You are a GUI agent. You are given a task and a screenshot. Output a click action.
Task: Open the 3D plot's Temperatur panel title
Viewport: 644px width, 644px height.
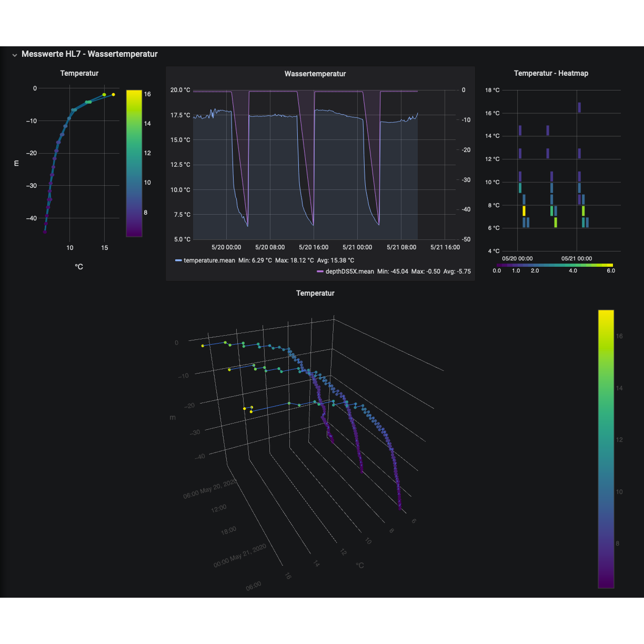[315, 293]
